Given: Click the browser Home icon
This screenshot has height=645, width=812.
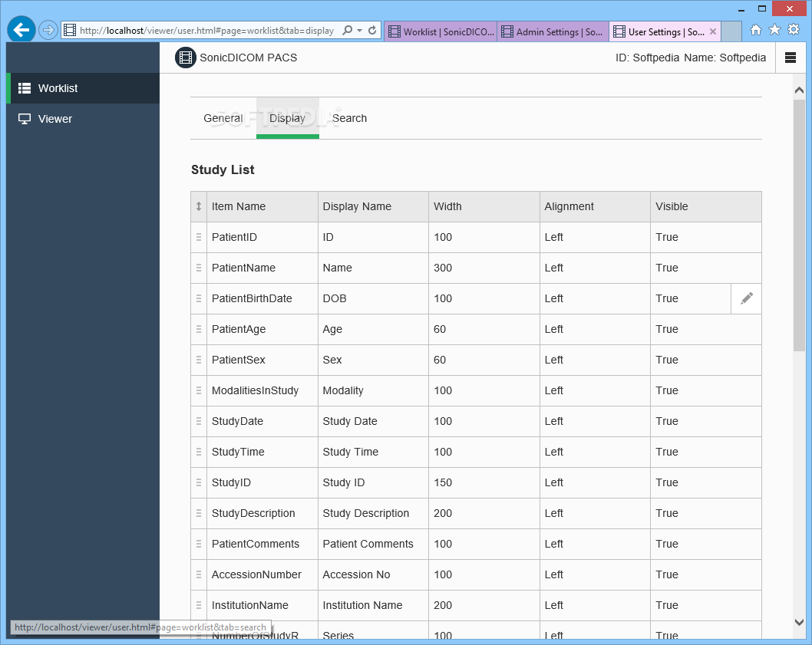Looking at the screenshot, I should (756, 30).
